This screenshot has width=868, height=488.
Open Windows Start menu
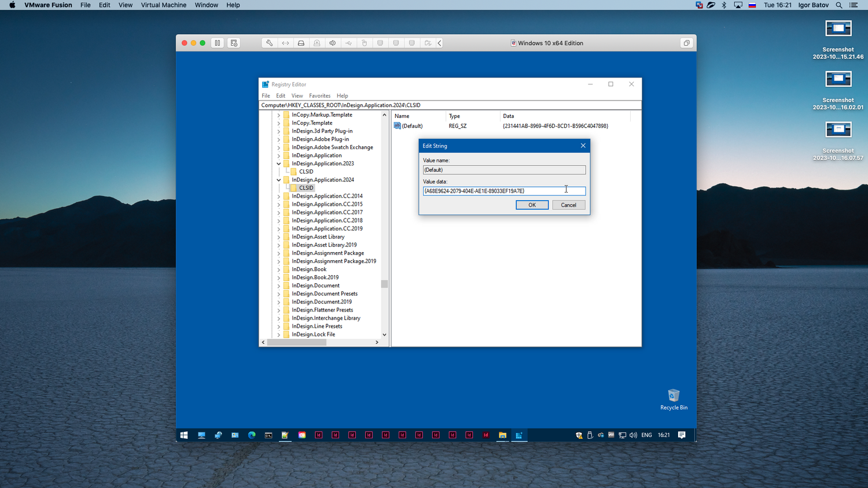(x=184, y=435)
